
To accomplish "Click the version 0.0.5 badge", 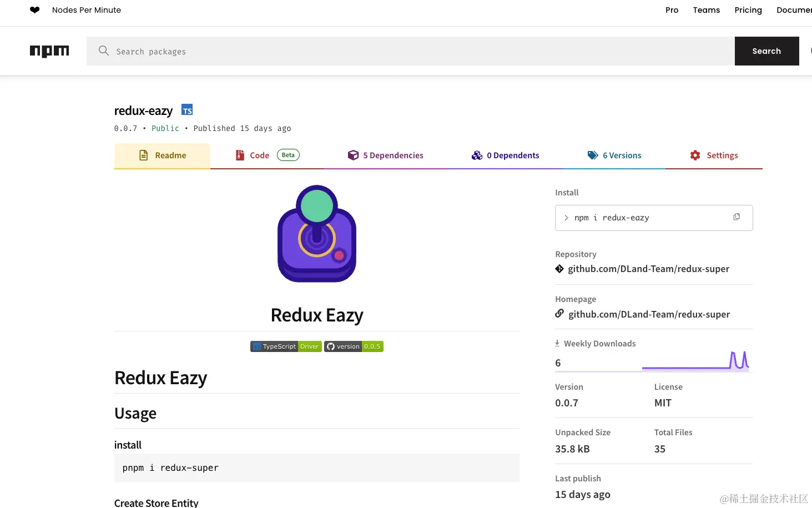I will click(354, 346).
